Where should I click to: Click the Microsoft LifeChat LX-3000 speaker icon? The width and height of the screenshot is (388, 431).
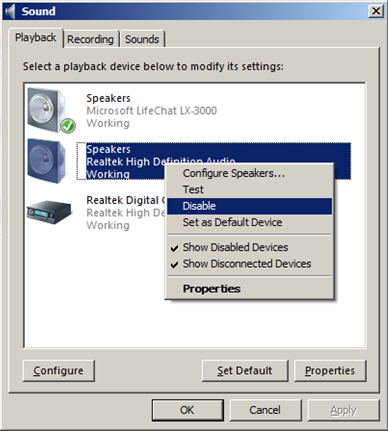[x=51, y=110]
